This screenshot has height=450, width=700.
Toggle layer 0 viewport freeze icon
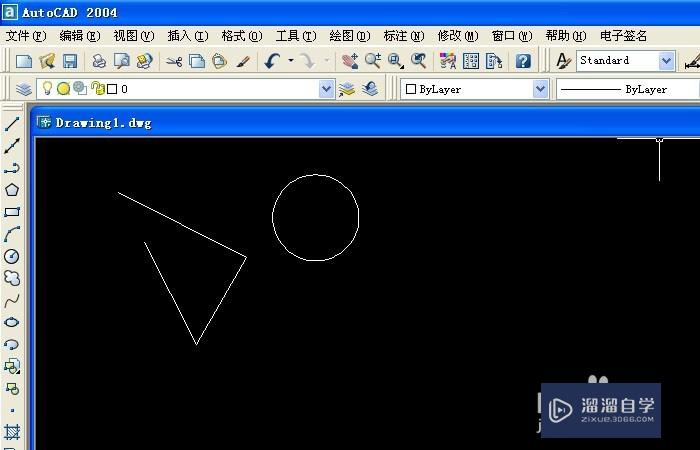[80, 88]
